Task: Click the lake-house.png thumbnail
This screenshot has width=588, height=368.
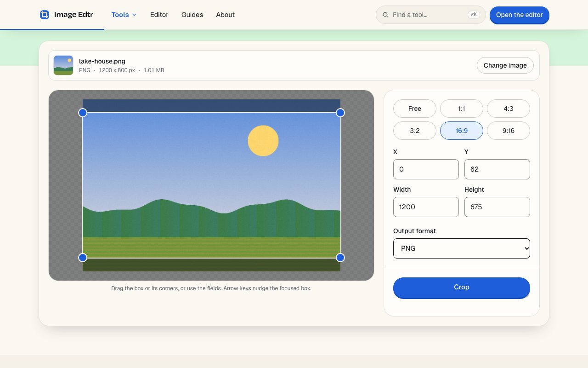Action: click(x=63, y=65)
